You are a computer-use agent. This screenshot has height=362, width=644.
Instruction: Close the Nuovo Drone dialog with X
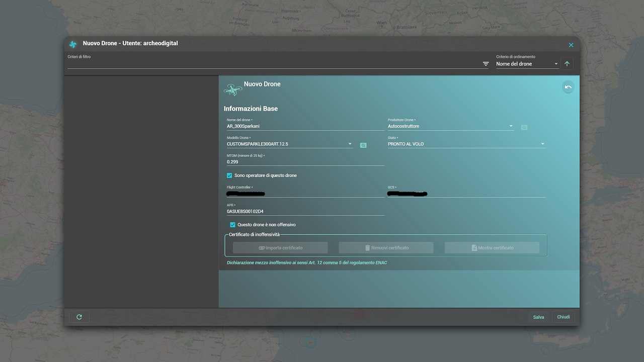click(571, 45)
